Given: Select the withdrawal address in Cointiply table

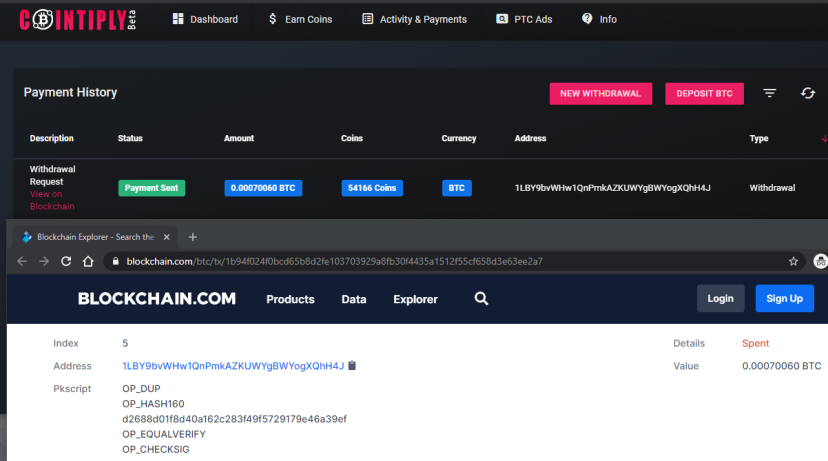Looking at the screenshot, I should point(613,188).
